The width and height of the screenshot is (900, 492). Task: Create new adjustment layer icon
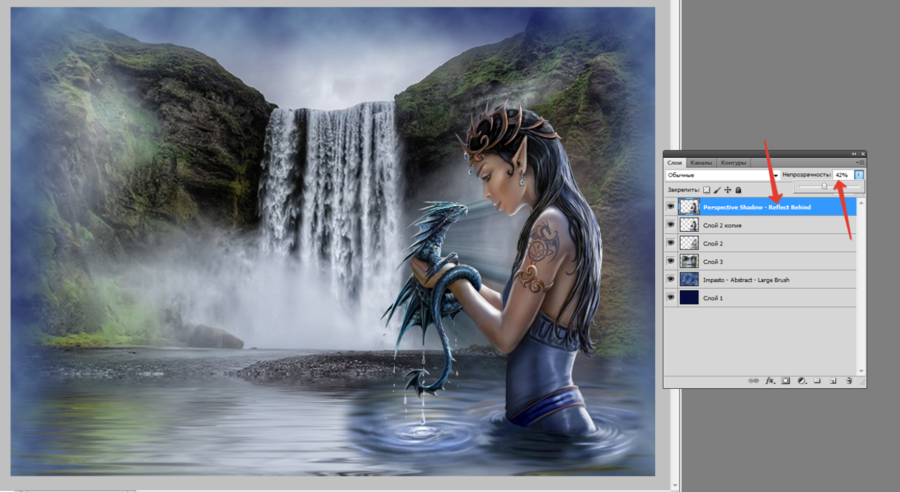801,381
